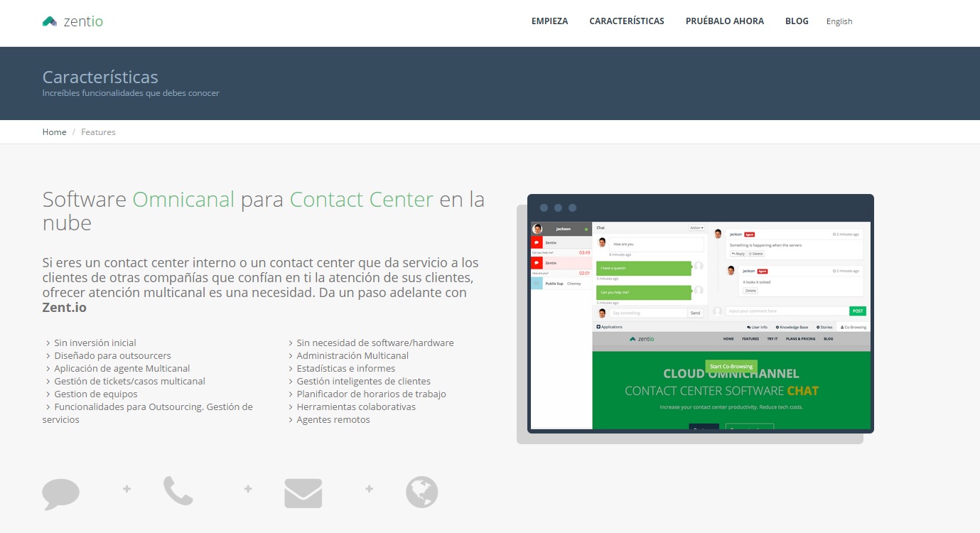Click 'Gestión de tickets/casos multicanal' item

click(x=129, y=381)
